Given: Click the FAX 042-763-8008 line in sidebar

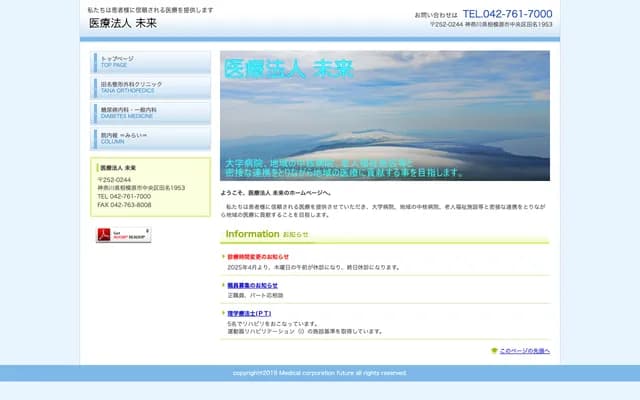Looking at the screenshot, I should 125,205.
